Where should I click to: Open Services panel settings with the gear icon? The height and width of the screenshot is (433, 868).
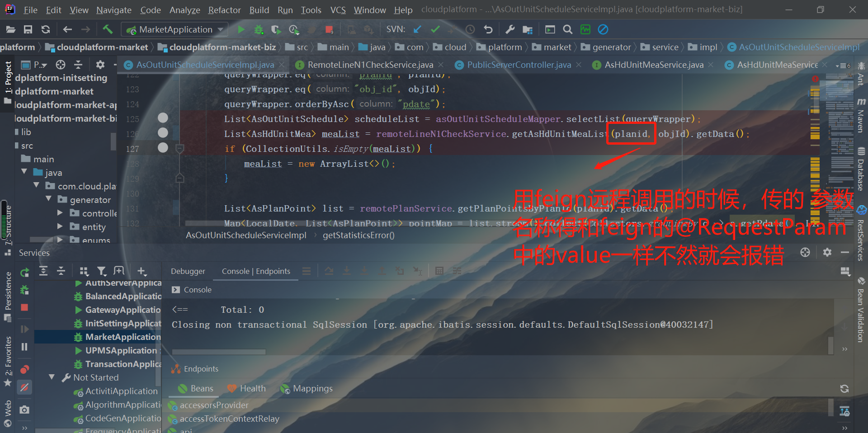[827, 252]
